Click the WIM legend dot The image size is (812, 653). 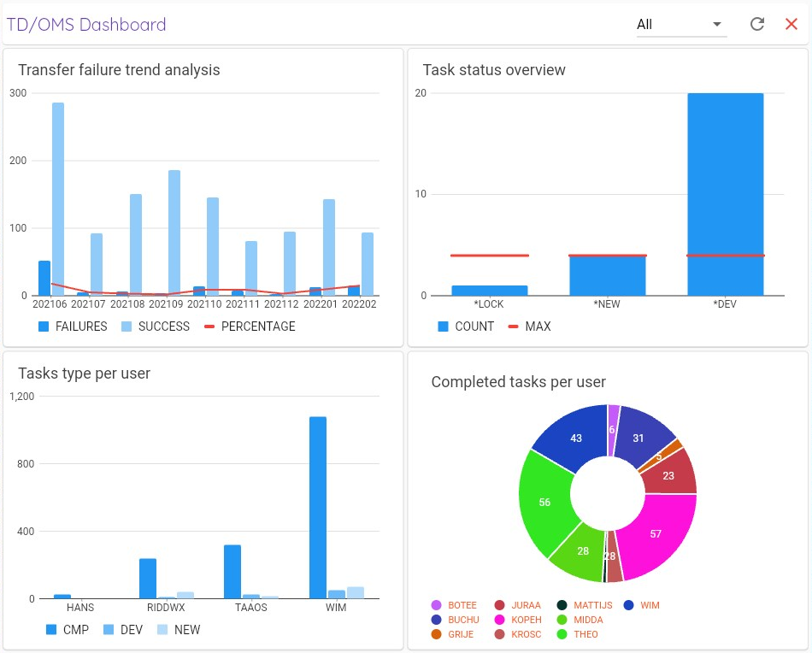coord(628,605)
